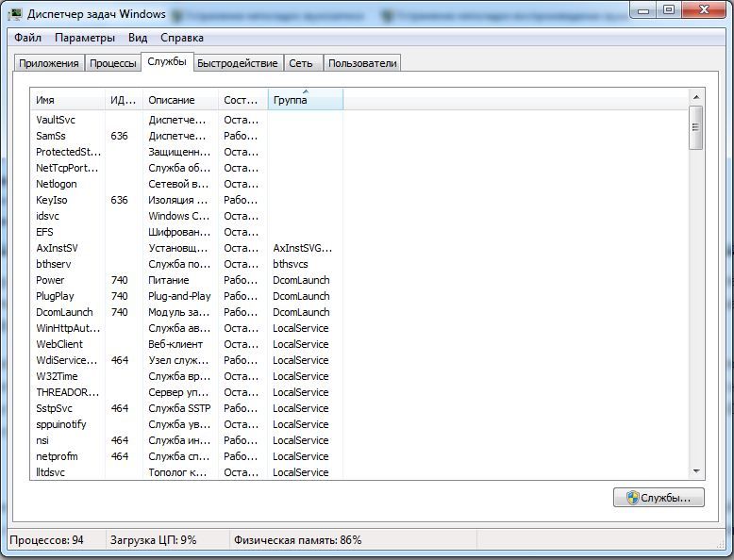The height and width of the screenshot is (560, 734).
Task: Click the Веб-клиент description cell
Action: [x=175, y=344]
